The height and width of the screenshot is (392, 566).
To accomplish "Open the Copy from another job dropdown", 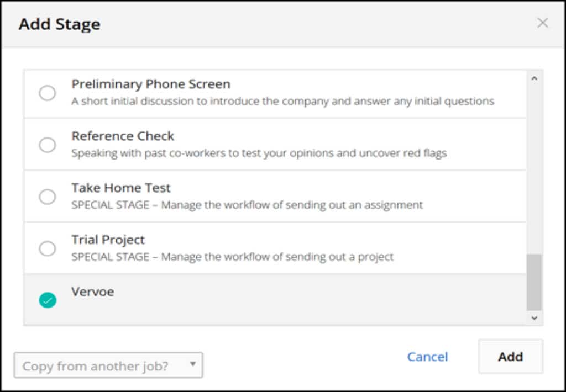I will (x=108, y=365).
